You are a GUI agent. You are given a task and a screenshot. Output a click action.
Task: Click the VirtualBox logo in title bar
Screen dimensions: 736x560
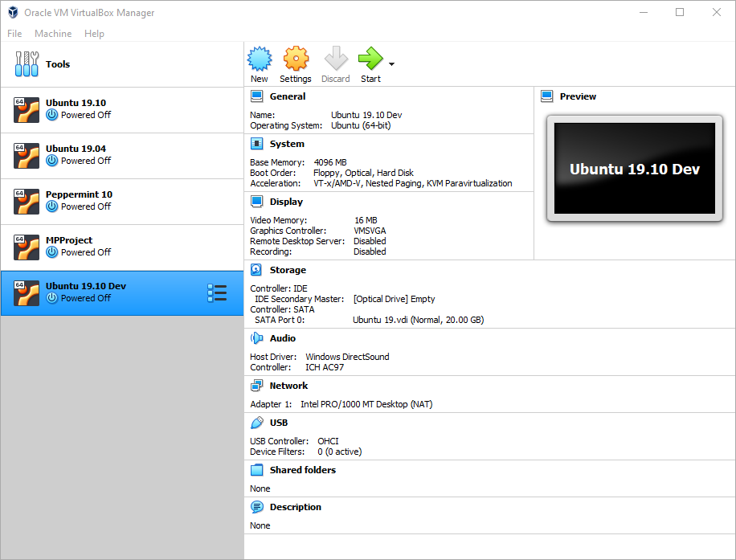(x=13, y=12)
